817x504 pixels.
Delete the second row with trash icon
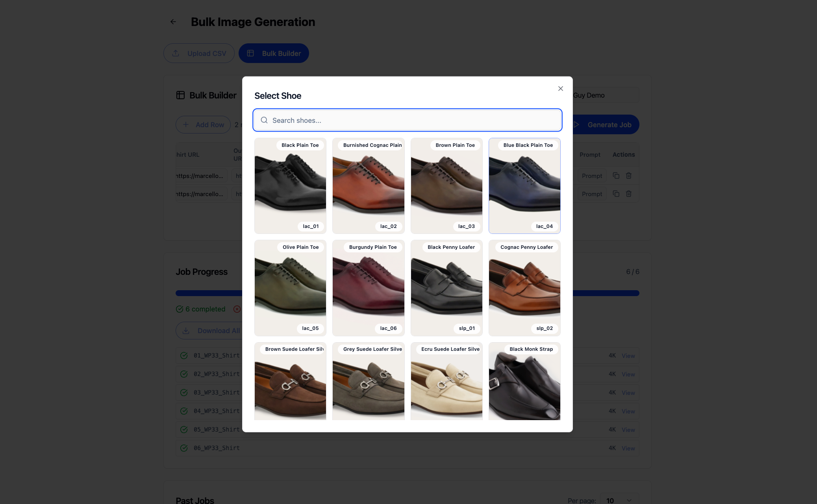[629, 194]
